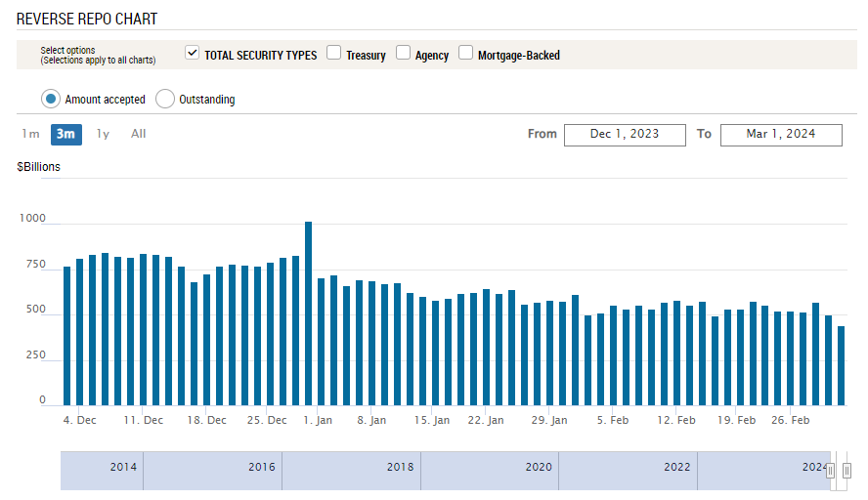Grab the right navigator range handle
The image size is (868, 500).
pyautogui.click(x=846, y=471)
